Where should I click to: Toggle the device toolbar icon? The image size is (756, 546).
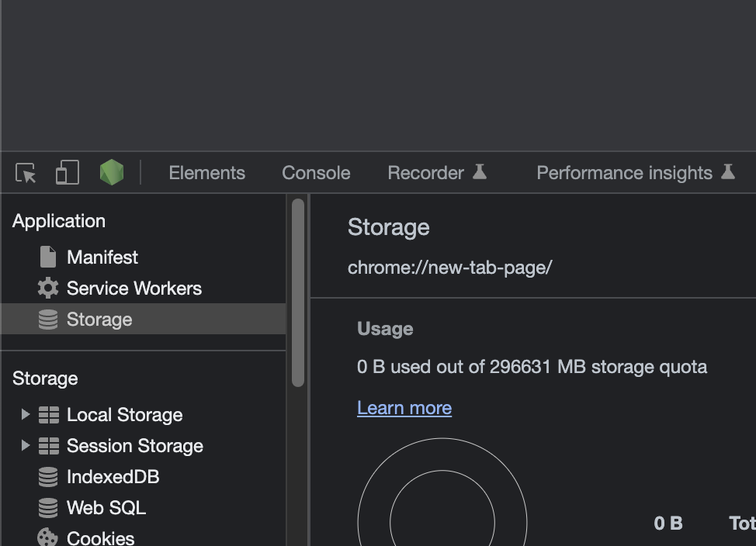click(67, 172)
